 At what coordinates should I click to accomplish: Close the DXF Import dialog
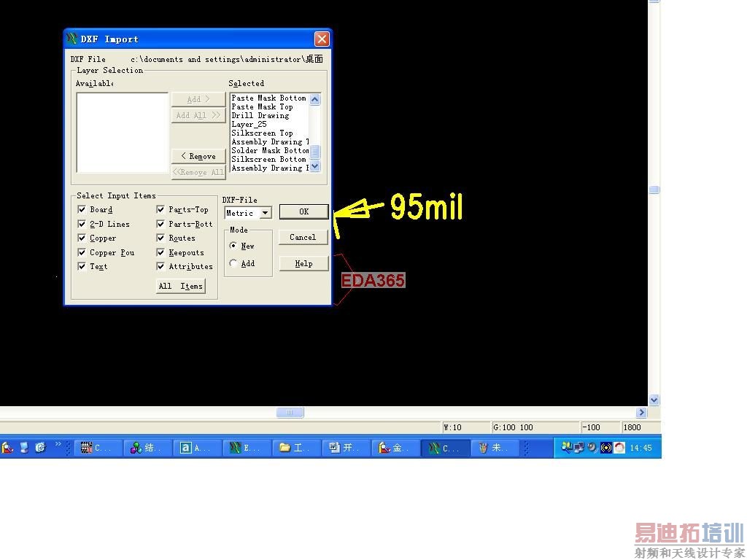pos(322,39)
